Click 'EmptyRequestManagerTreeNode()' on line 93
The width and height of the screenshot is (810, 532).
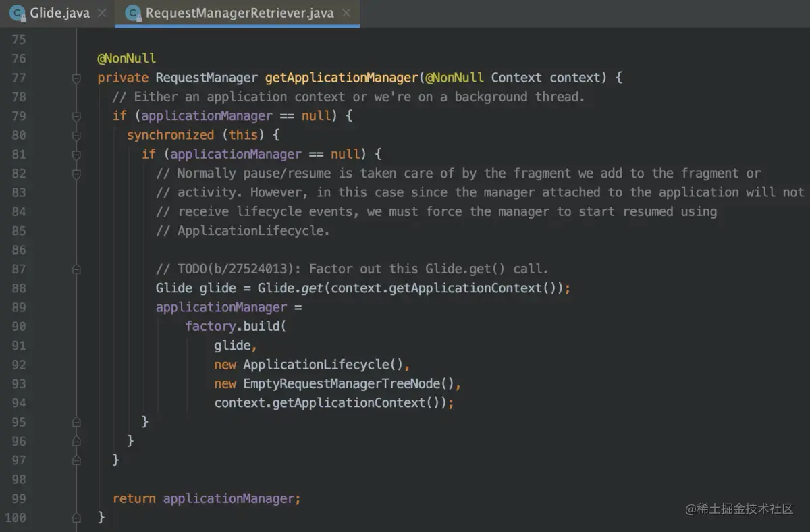350,384
